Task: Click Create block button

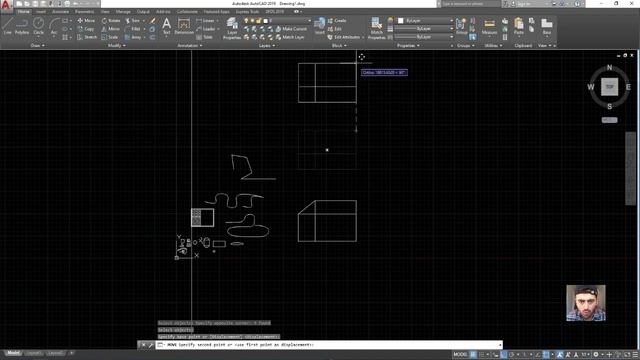Action: click(x=337, y=20)
